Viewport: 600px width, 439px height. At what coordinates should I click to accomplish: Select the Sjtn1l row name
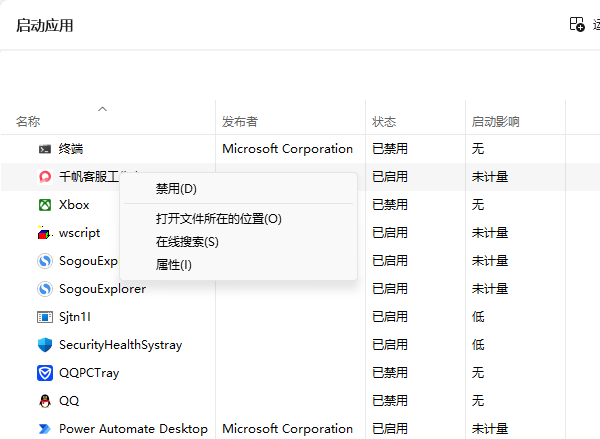75,317
